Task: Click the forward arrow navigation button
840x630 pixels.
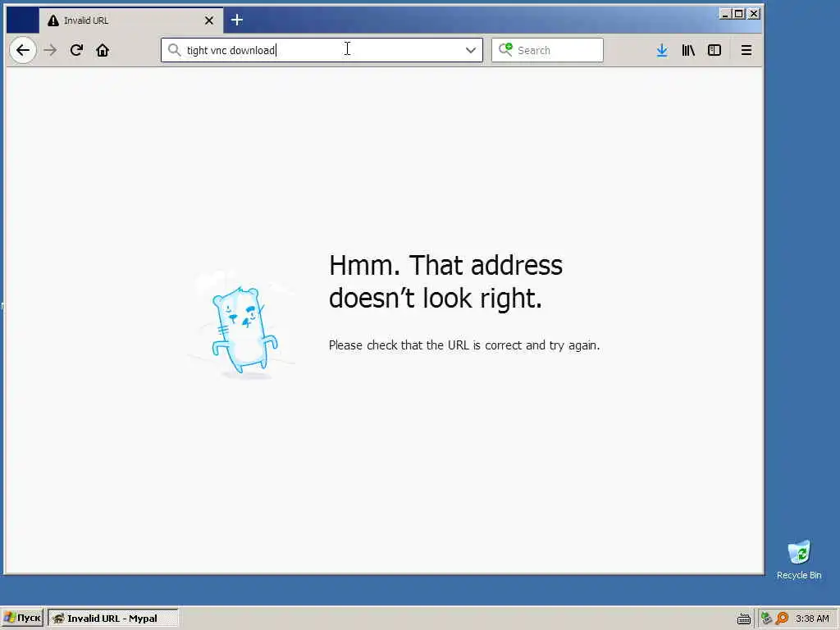Action: pos(50,50)
